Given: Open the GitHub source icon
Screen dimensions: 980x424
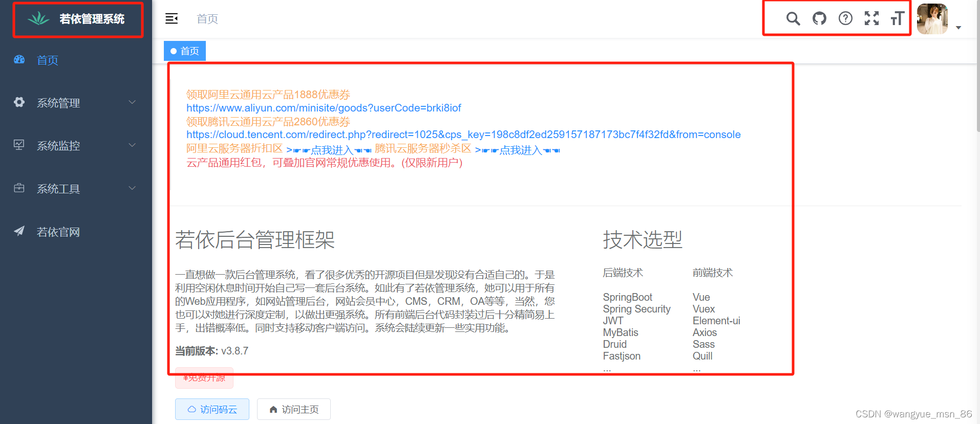Looking at the screenshot, I should (x=819, y=19).
